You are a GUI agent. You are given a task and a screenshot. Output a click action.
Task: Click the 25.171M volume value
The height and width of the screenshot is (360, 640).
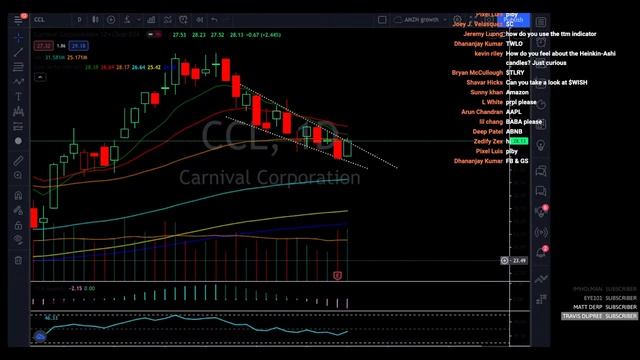click(77, 58)
